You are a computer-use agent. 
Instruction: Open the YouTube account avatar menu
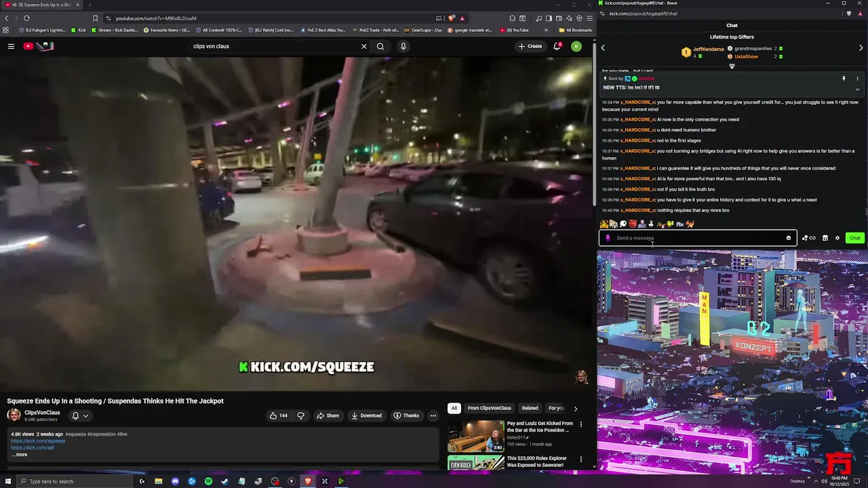pyautogui.click(x=576, y=46)
